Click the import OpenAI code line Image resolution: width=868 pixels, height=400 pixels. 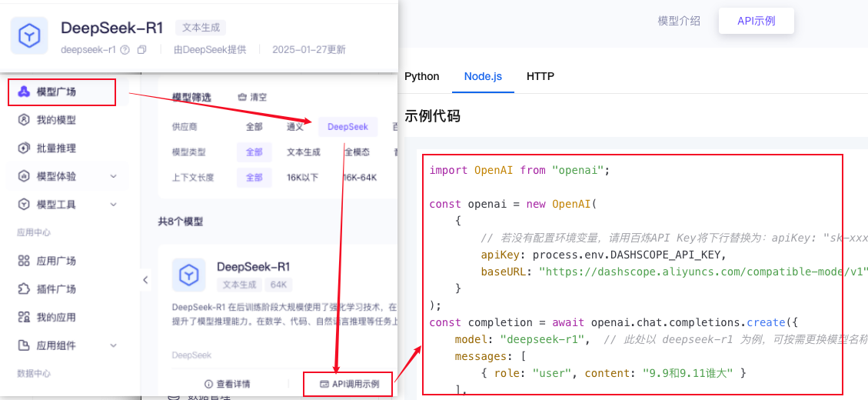coord(519,170)
